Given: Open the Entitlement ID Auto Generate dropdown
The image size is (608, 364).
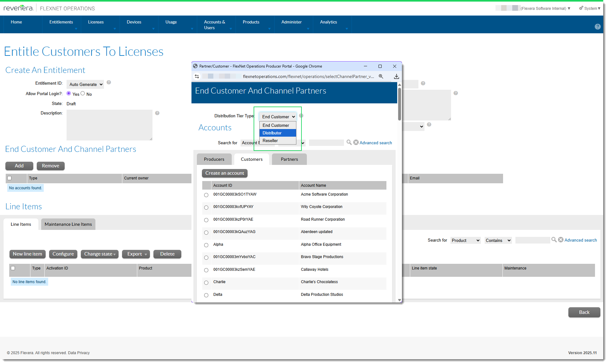Looking at the screenshot, I should coord(86,84).
